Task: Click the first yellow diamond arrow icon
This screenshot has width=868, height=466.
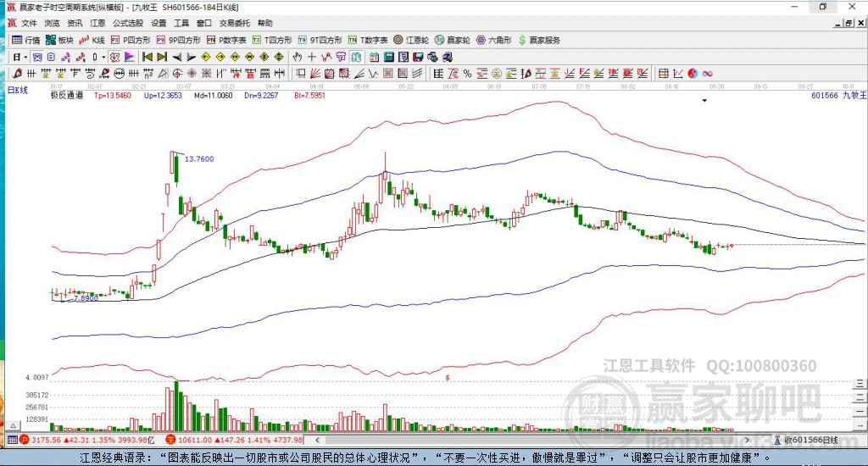Action: [206, 57]
